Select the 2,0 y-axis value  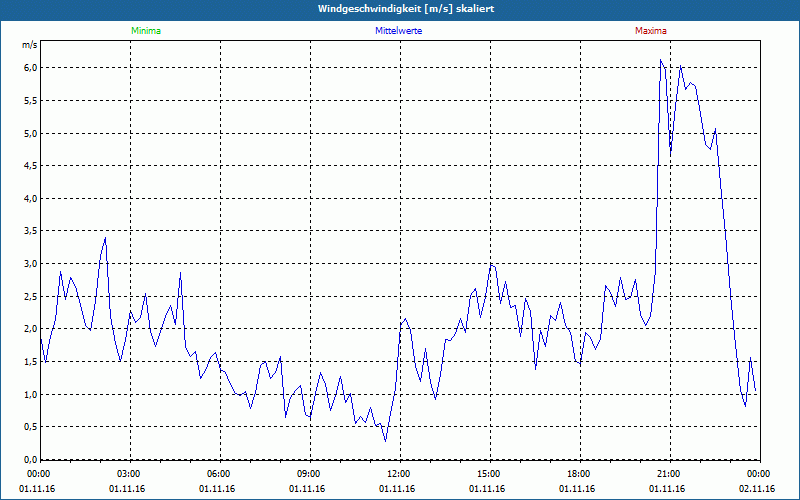(x=30, y=329)
